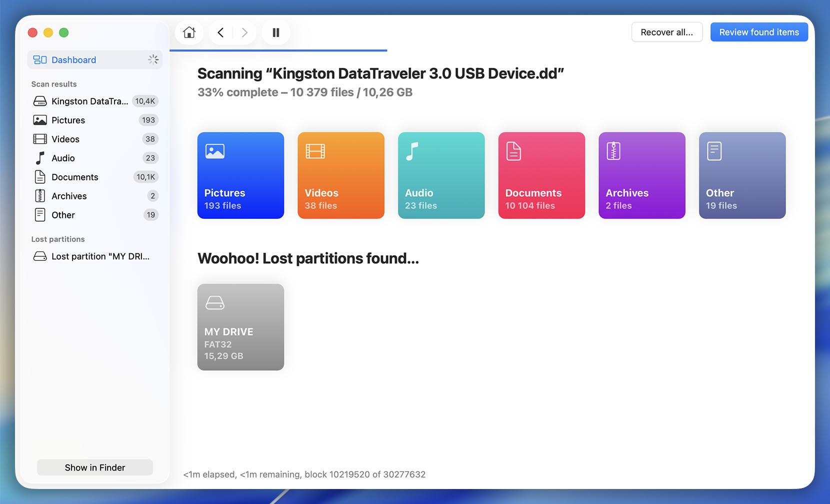Navigate forward with the right chevron
The height and width of the screenshot is (504, 830).
(244, 32)
